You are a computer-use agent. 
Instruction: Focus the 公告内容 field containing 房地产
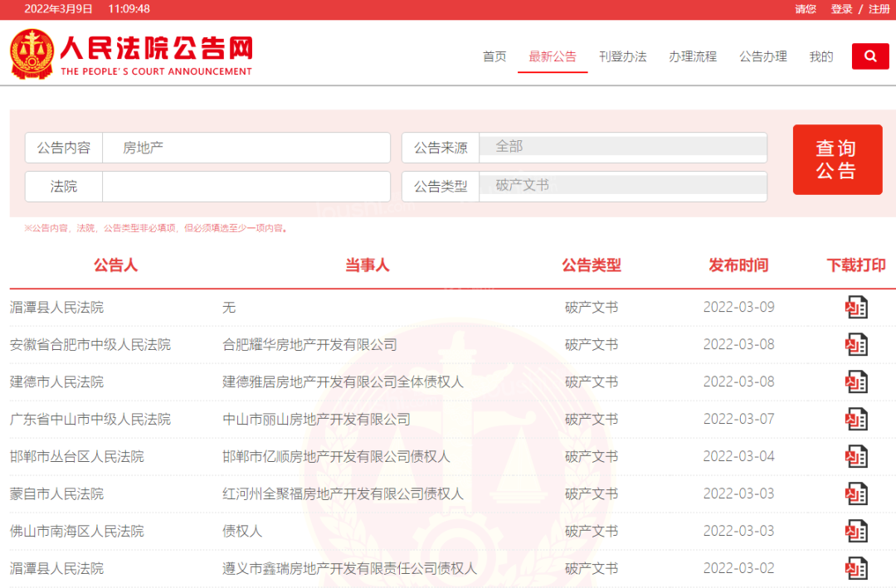point(246,148)
